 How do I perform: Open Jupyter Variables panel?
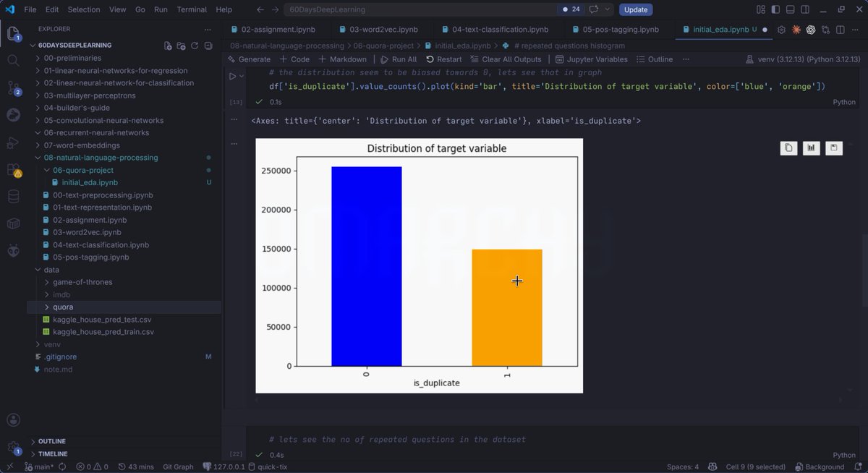(x=591, y=59)
